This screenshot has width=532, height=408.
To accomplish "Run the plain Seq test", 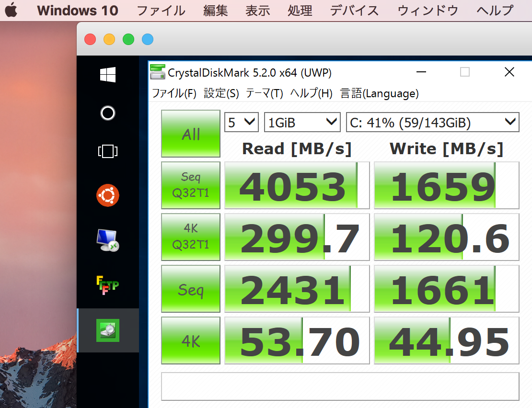I will [x=191, y=289].
